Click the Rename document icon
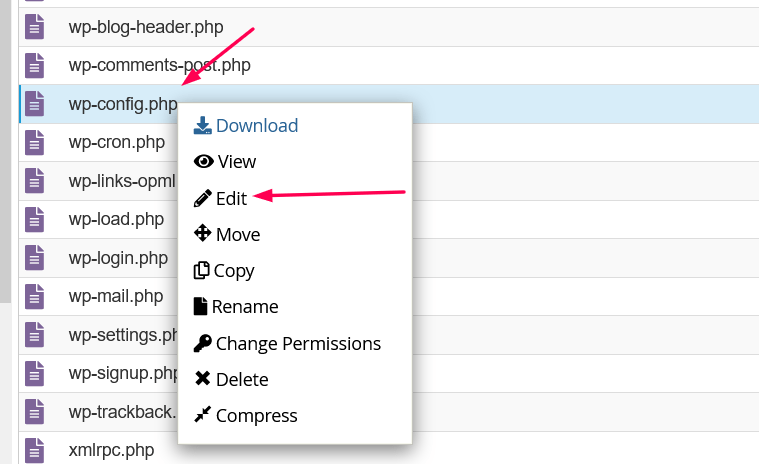 tap(200, 306)
